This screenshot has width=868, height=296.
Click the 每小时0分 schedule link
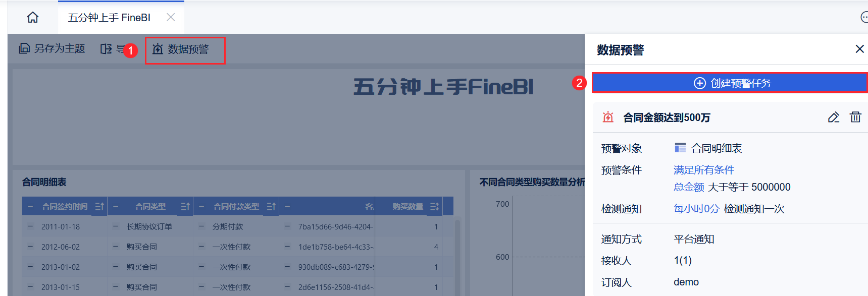pos(696,209)
